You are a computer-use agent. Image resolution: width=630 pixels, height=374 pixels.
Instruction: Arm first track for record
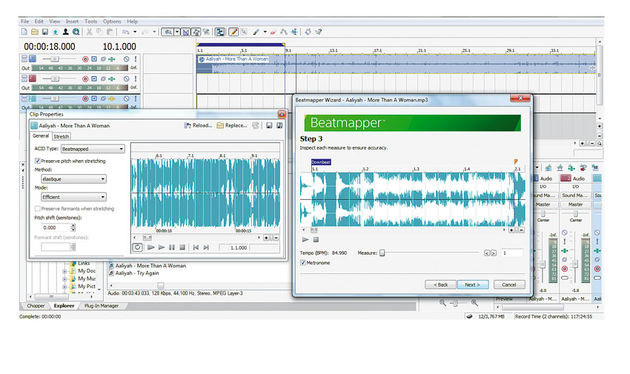pyautogui.click(x=85, y=59)
